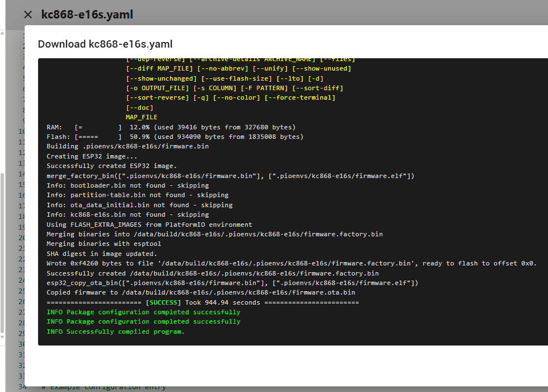Click the yellow MAP_FILE argument text
Image resolution: width=548 pixels, height=392 pixels.
click(141, 117)
